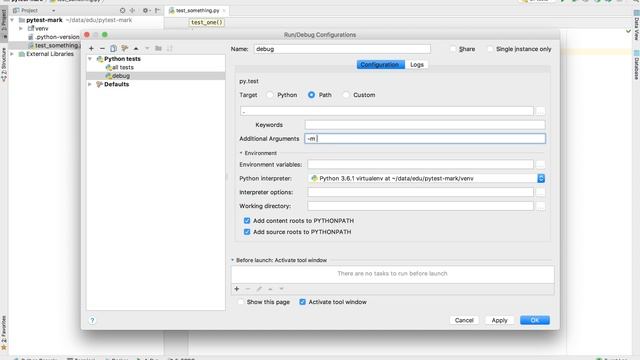
Task: Move configuration down with arrow icon
Action: click(x=147, y=48)
